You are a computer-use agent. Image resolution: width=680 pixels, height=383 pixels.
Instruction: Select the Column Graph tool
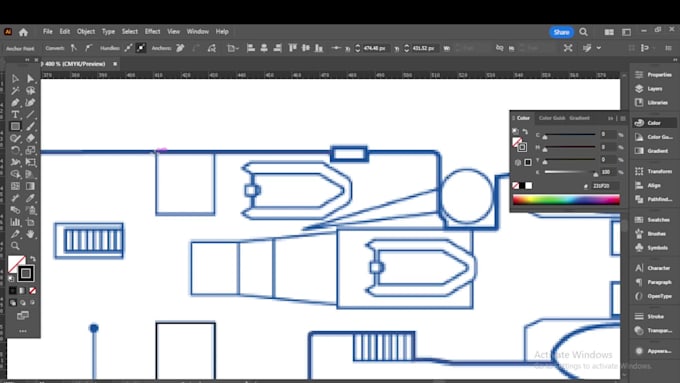coord(15,222)
